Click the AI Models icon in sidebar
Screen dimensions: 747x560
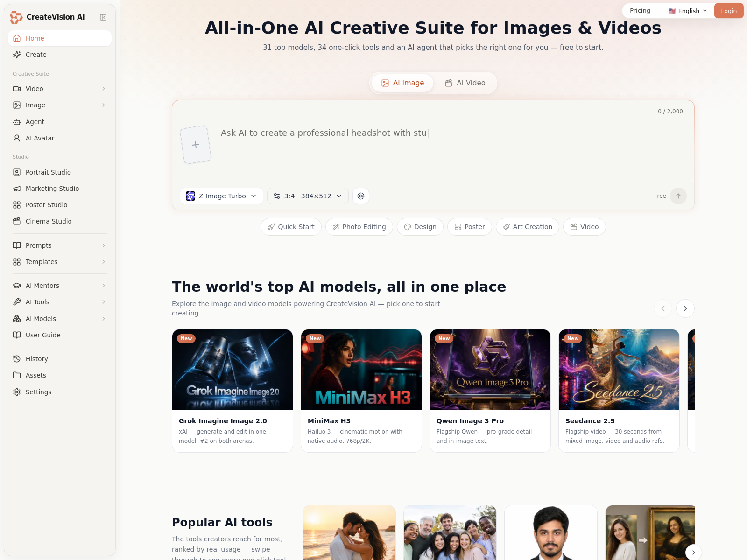coord(17,319)
